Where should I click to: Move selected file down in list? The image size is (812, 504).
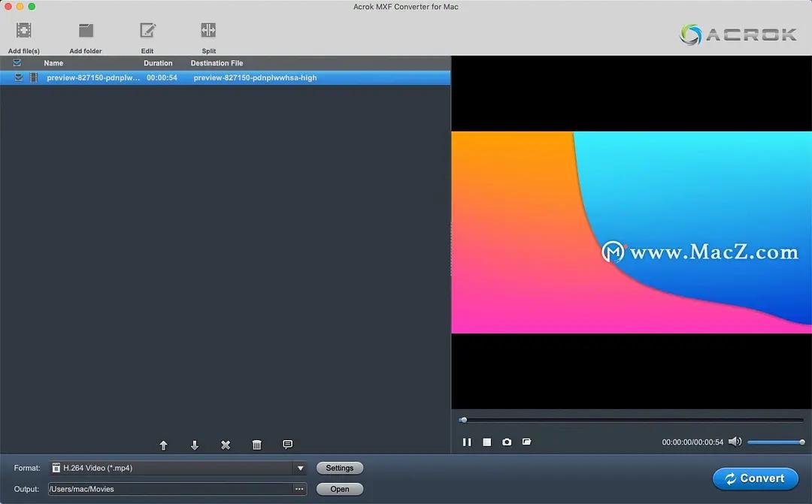pos(195,445)
